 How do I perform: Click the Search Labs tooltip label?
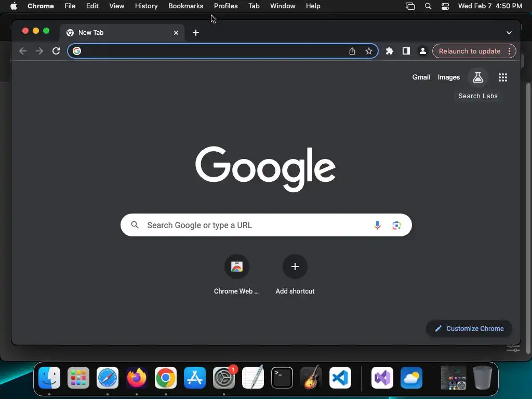[478, 96]
